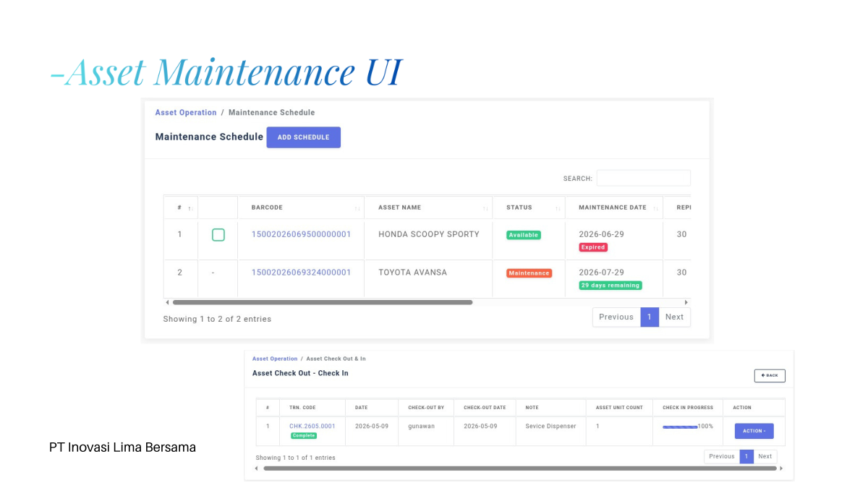Screen dimensions: 868x488
Task: Sort table by ASSET NAME column
Action: pyautogui.click(x=428, y=207)
